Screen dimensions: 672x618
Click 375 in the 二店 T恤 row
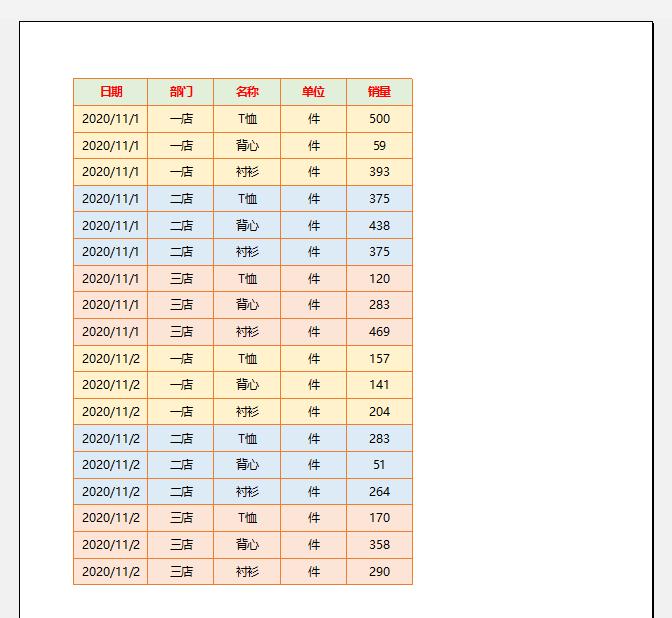pos(379,199)
